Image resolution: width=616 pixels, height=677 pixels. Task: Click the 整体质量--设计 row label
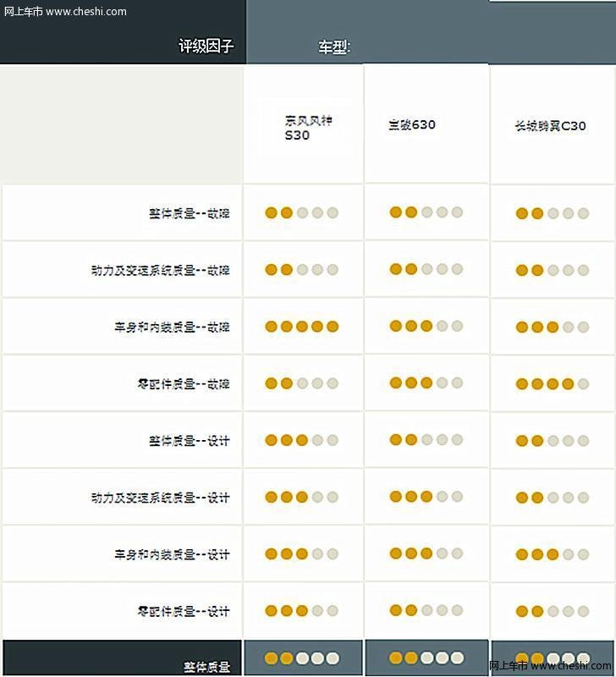pyautogui.click(x=189, y=440)
